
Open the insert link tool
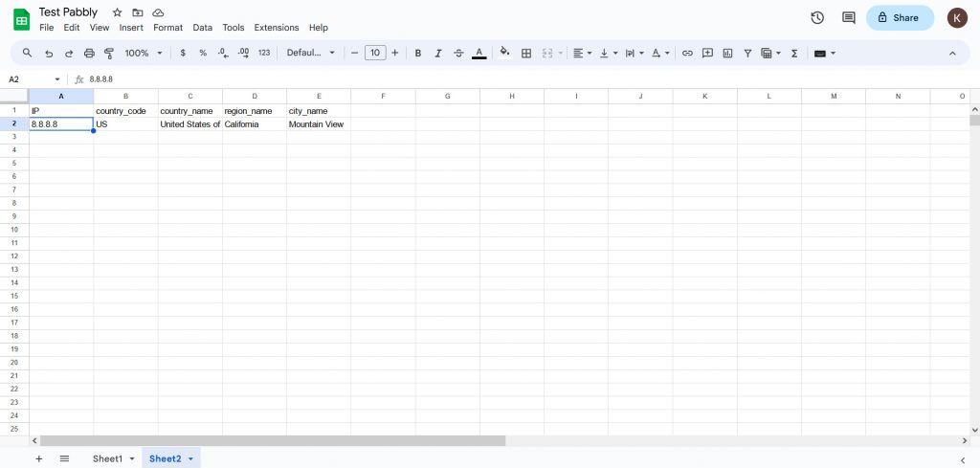coord(686,54)
